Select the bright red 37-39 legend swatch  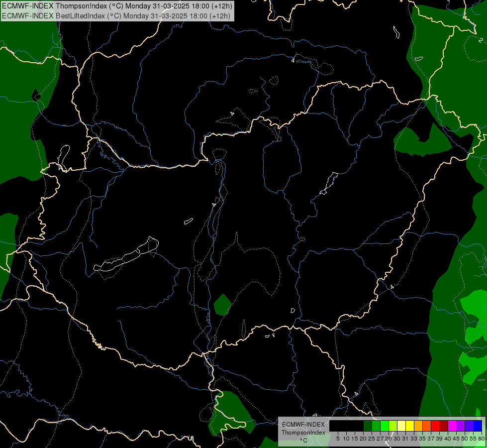click(x=435, y=426)
